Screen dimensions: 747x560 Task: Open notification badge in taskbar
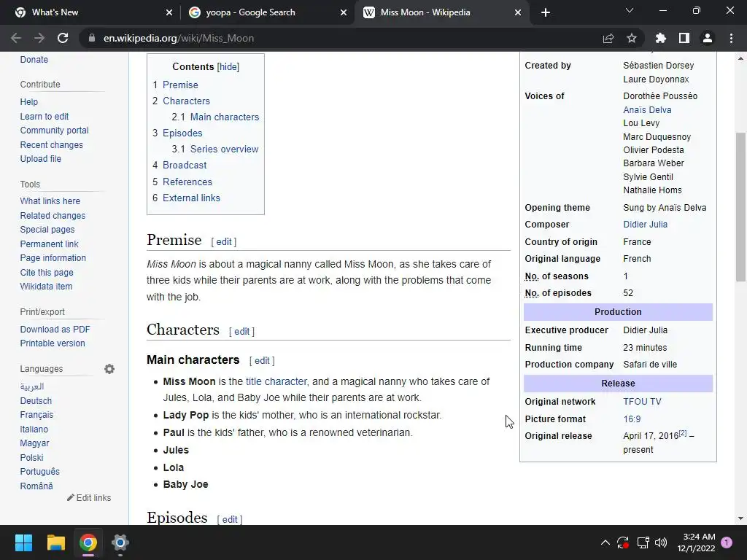tap(727, 542)
